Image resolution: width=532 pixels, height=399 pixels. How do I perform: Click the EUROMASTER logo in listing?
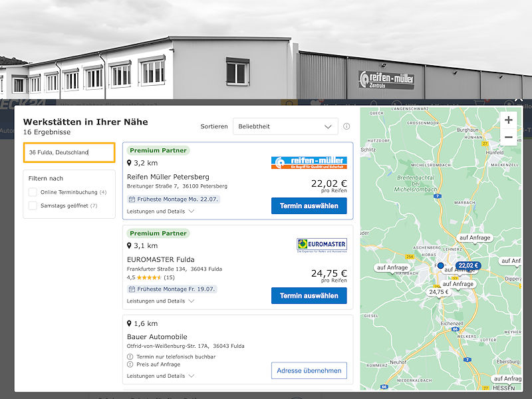(x=322, y=244)
